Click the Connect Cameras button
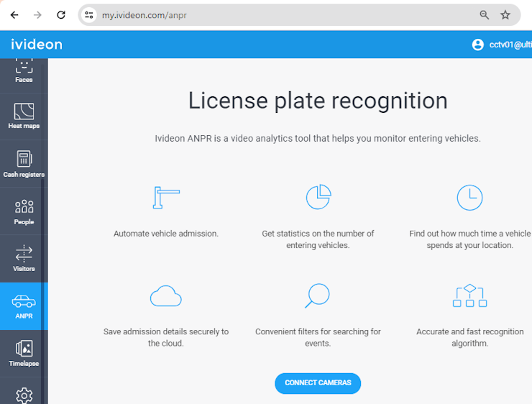The image size is (532, 404). 318,383
